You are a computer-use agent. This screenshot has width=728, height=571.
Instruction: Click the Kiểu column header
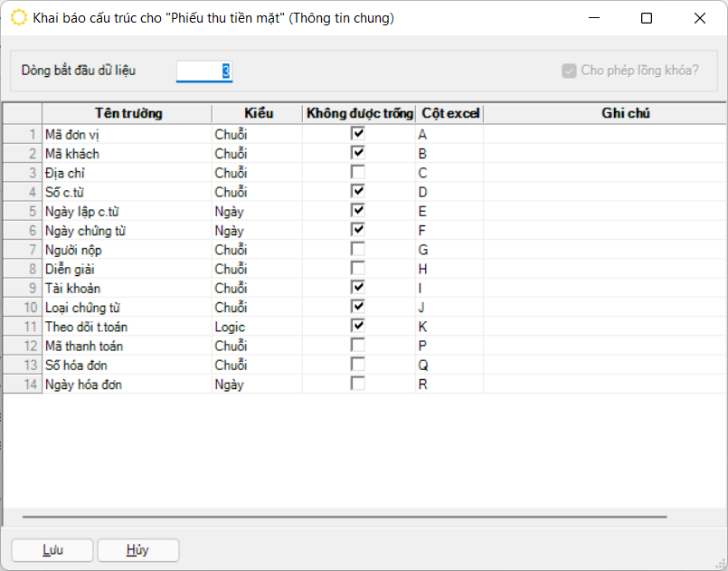pyautogui.click(x=258, y=113)
